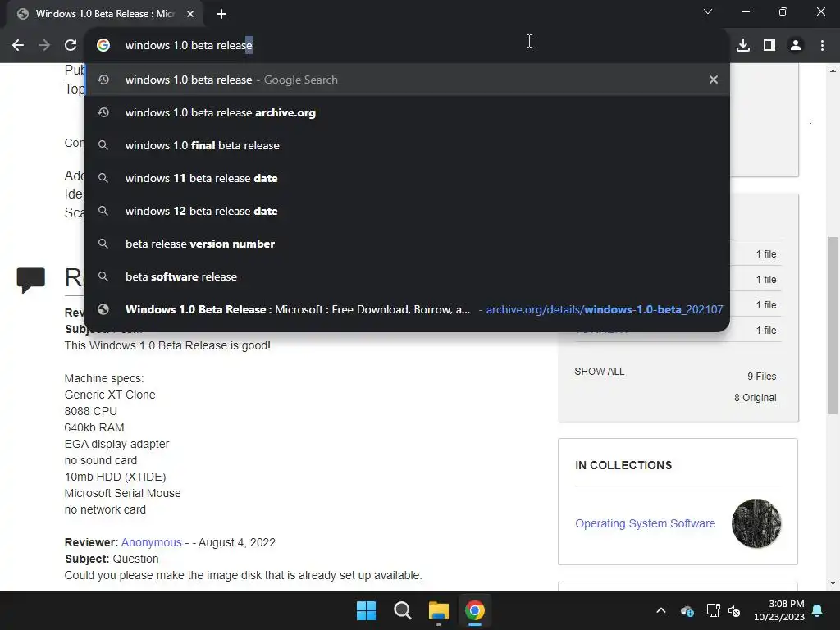Click the forward navigation arrow
Image resolution: width=840 pixels, height=630 pixels.
44,46
